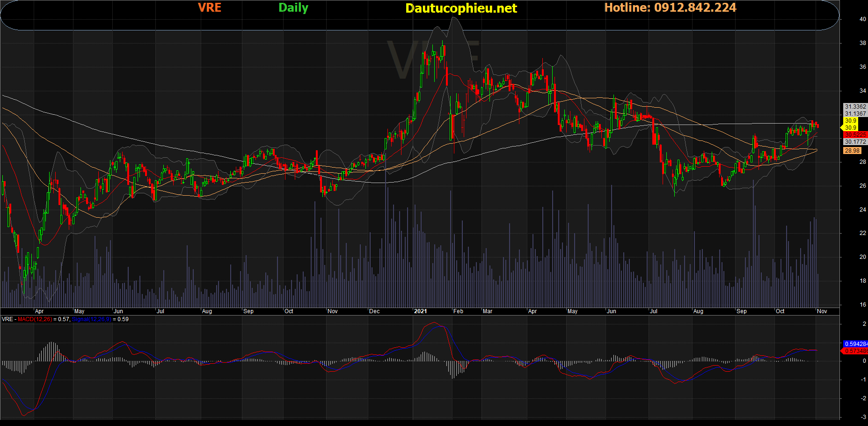Screen dimensions: 868x426
Task: Click the Hotline: 0912.842.224 text
Action: [x=670, y=7]
